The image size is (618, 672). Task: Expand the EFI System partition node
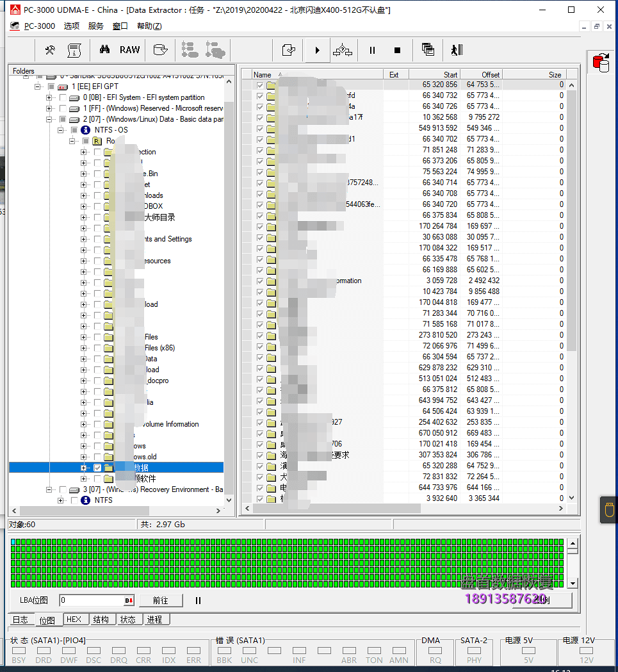pyautogui.click(x=49, y=98)
